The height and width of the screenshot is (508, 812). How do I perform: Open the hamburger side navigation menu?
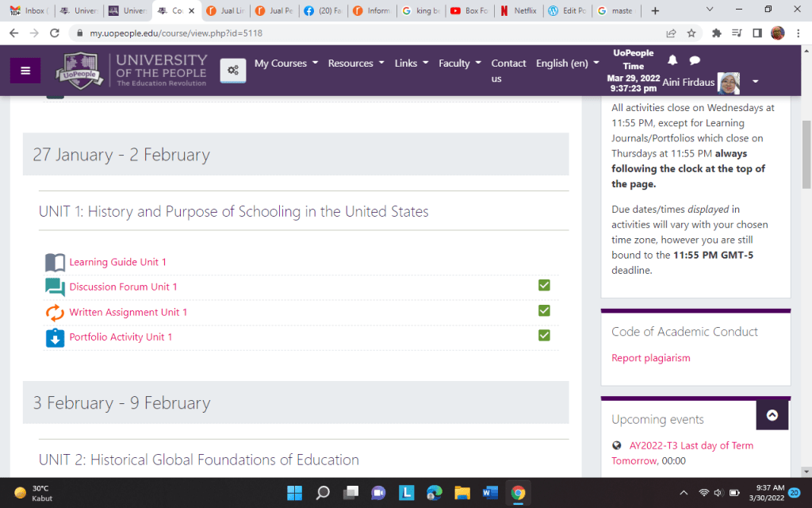pyautogui.click(x=25, y=71)
